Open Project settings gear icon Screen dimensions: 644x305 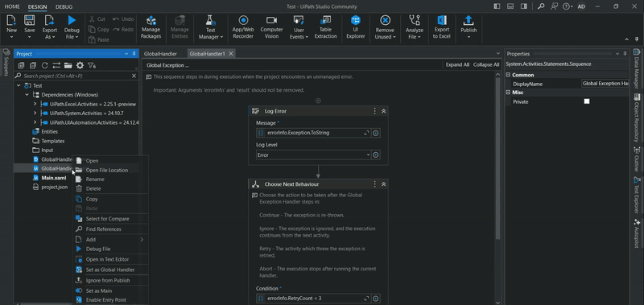[x=80, y=65]
